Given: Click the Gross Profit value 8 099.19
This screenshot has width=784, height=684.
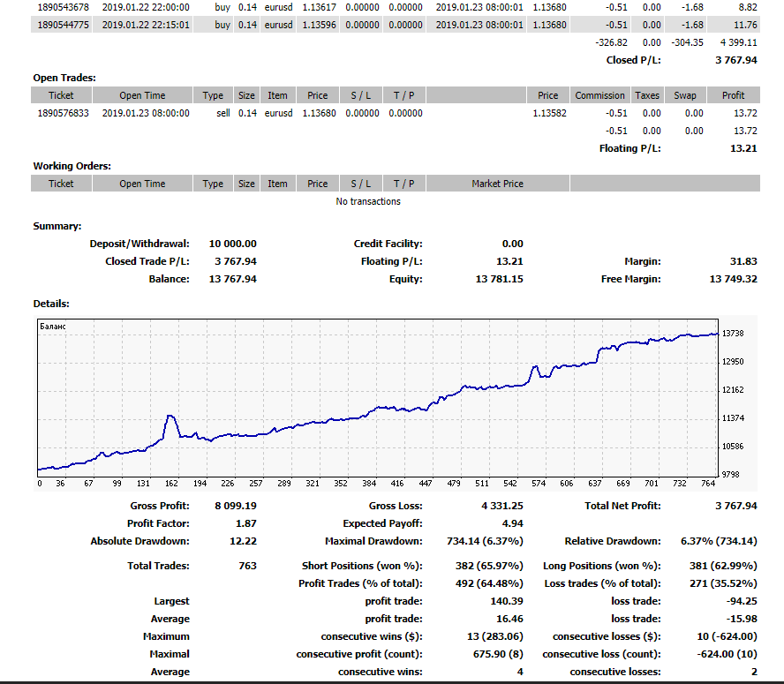Looking at the screenshot, I should click(235, 506).
